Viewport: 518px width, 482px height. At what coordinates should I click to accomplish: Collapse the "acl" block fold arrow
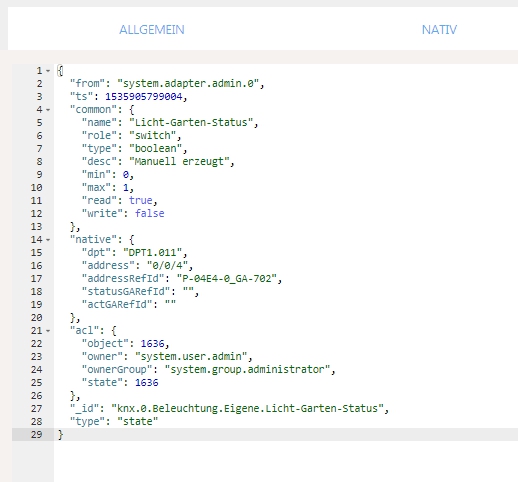tap(48, 331)
